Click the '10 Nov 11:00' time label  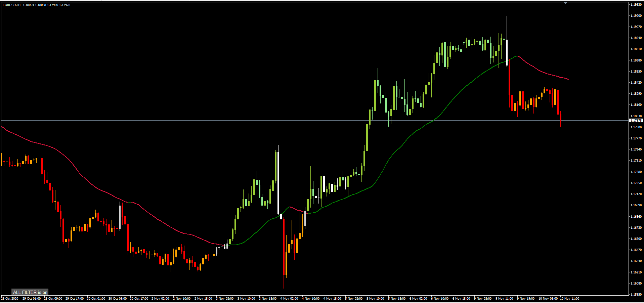coord(569,299)
